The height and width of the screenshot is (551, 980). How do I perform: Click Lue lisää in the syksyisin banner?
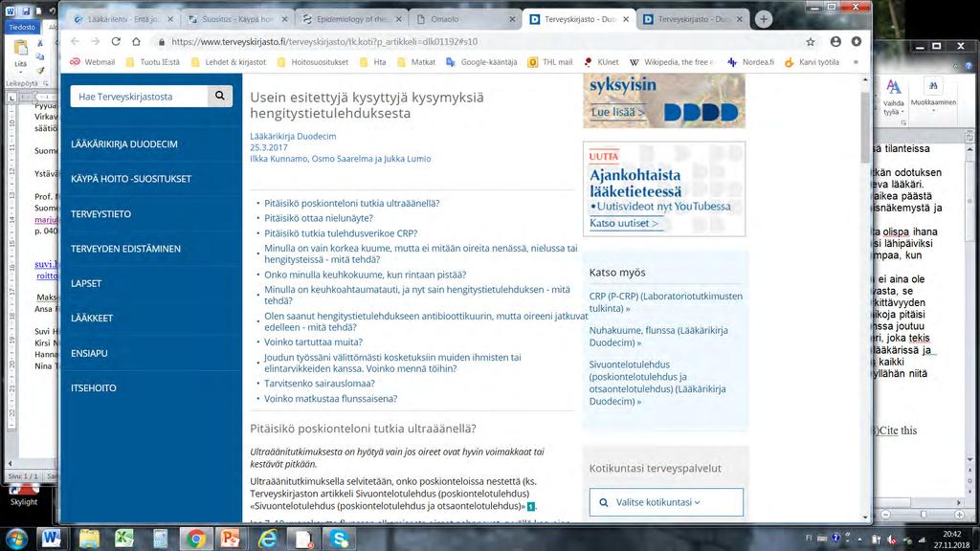617,113
